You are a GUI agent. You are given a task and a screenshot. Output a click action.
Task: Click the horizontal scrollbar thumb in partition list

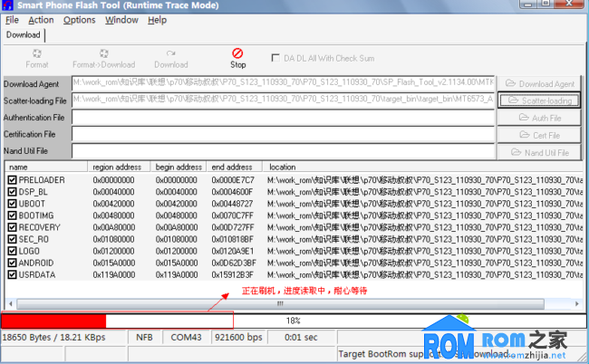[280, 303]
